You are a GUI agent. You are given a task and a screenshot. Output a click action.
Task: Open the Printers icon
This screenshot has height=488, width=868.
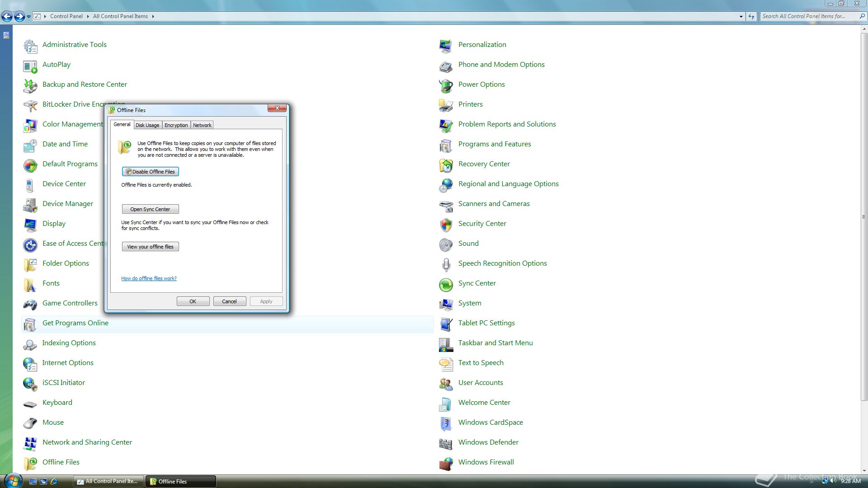(446, 105)
